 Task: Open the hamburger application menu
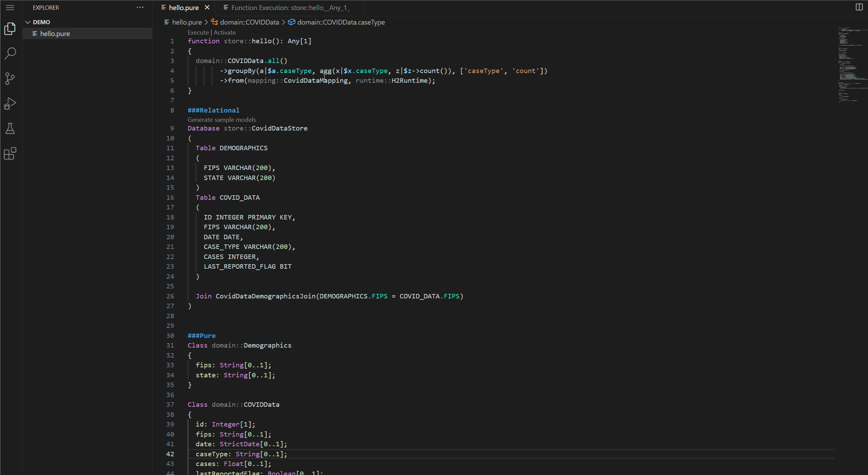10,8
